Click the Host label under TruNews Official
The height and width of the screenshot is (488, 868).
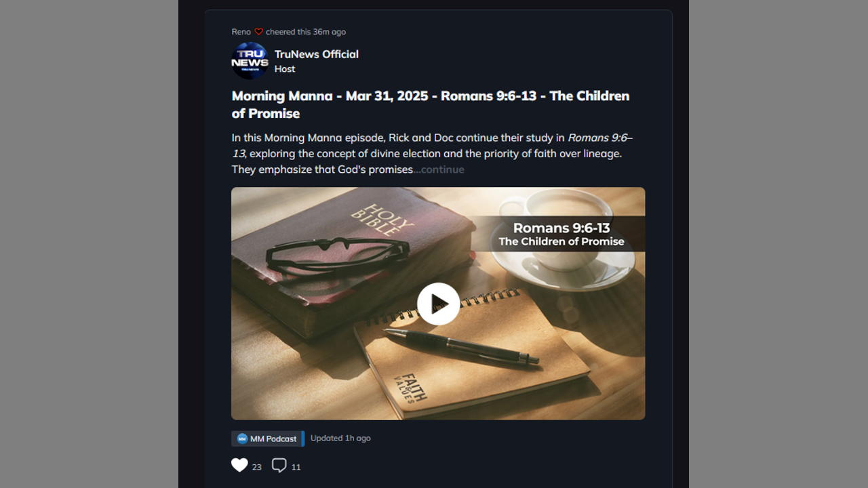click(x=285, y=69)
